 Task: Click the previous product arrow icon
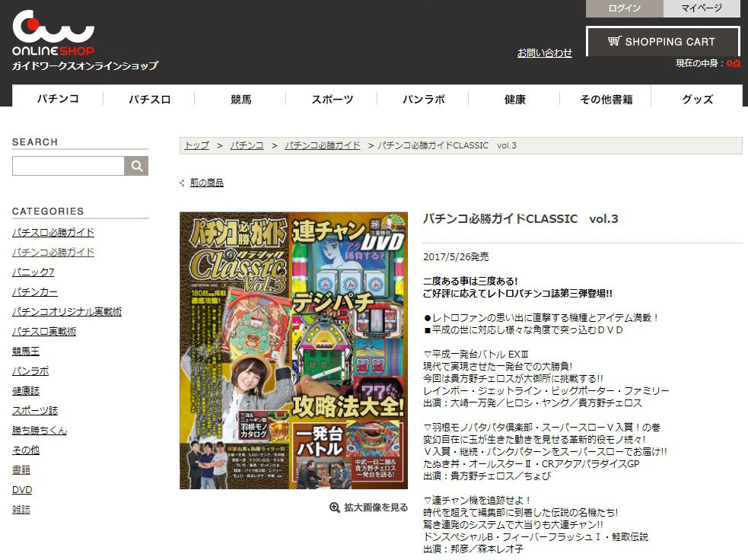tap(182, 183)
